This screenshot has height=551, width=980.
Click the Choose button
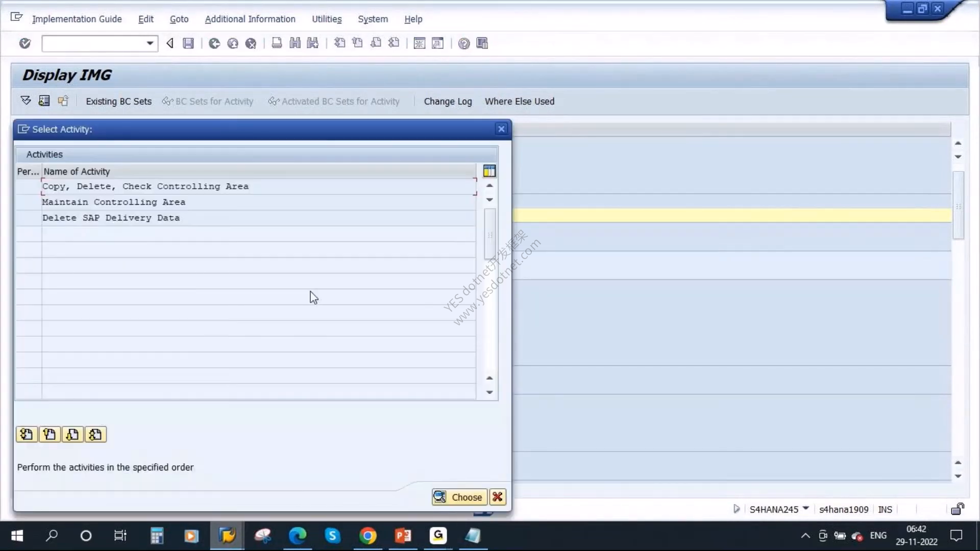pyautogui.click(x=459, y=497)
